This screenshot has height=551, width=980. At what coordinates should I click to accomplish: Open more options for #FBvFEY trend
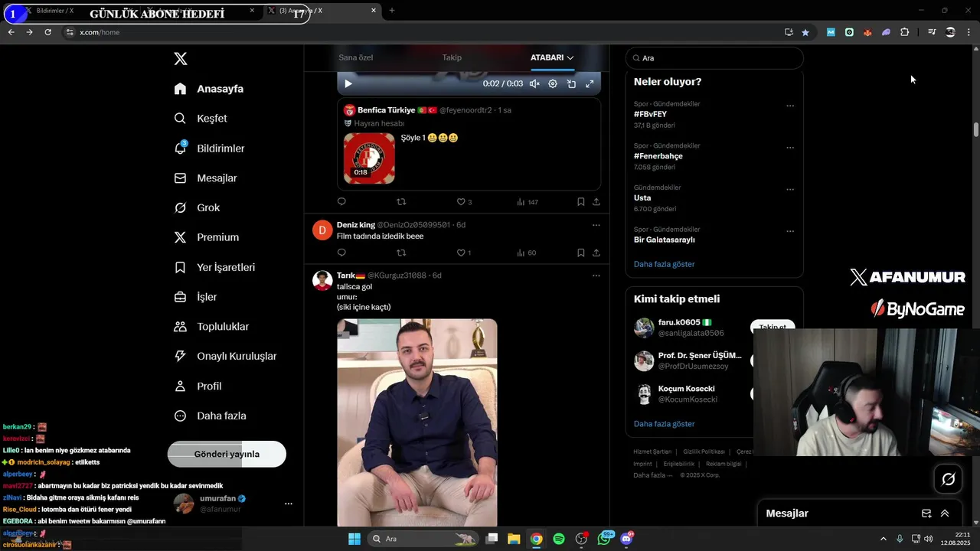790,106
